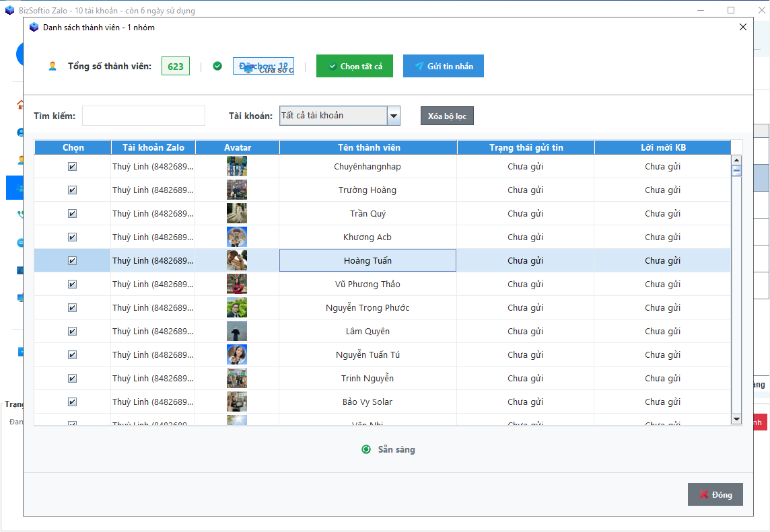Click Nguyễn Trọng Phước's avatar
This screenshot has height=532, width=770.
click(237, 308)
